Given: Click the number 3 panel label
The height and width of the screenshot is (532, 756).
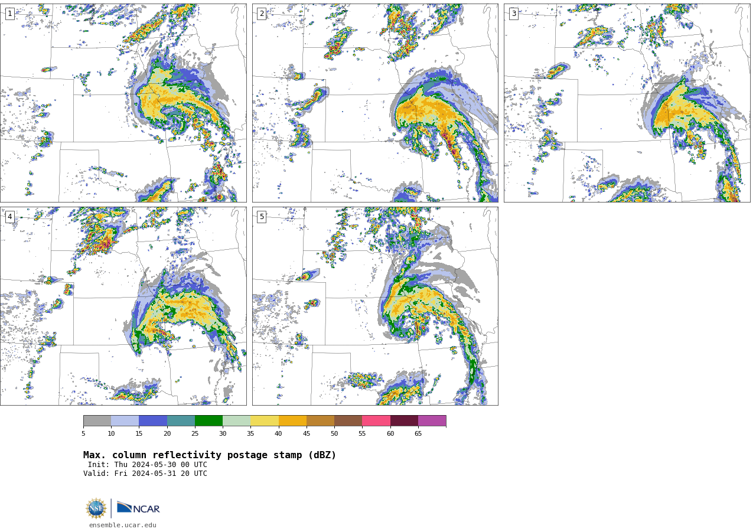Looking at the screenshot, I should pyautogui.click(x=513, y=14).
